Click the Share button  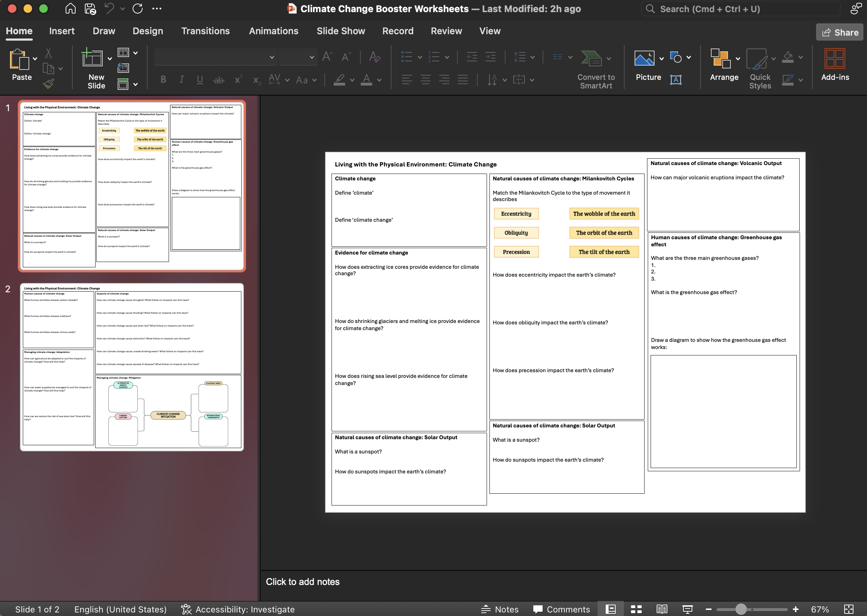coord(839,33)
